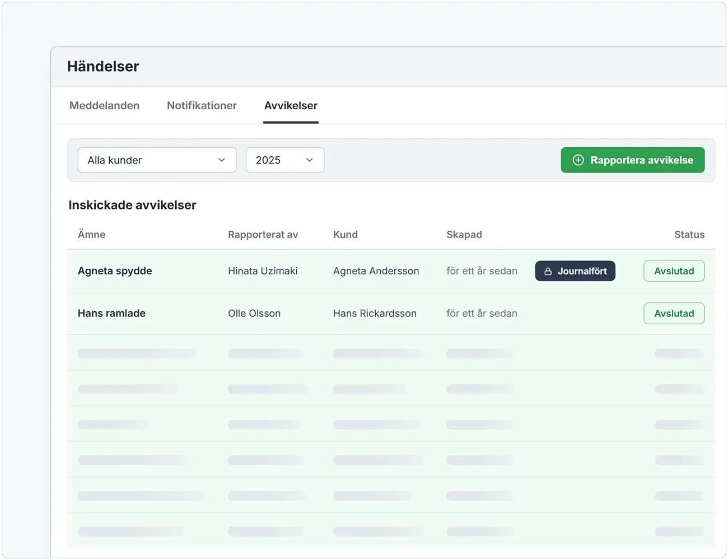This screenshot has height=560, width=728.
Task: Open the Alla kunder customer filter
Action: [x=157, y=160]
